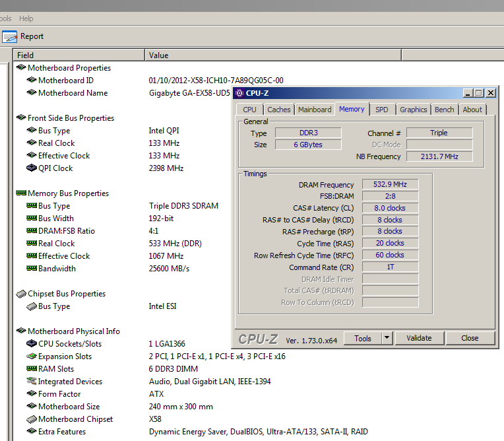Select the QPI Clock value 2398 MHz
The image size is (504, 441).
click(166, 168)
